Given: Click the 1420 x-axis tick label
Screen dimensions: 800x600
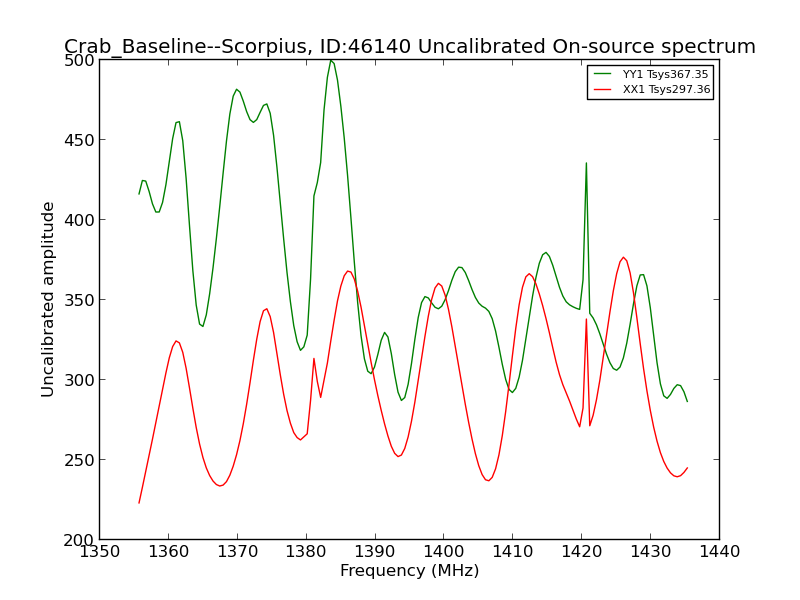Looking at the screenshot, I should click(x=582, y=552).
